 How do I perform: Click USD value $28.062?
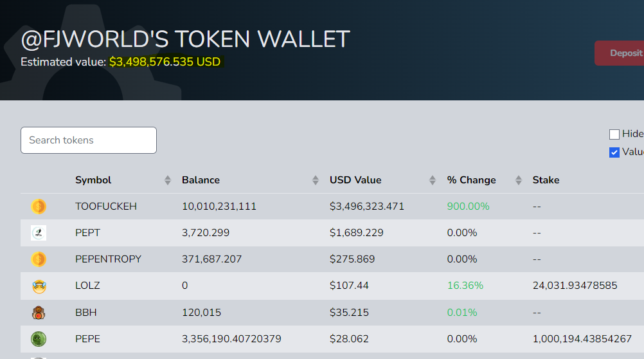pyautogui.click(x=349, y=339)
